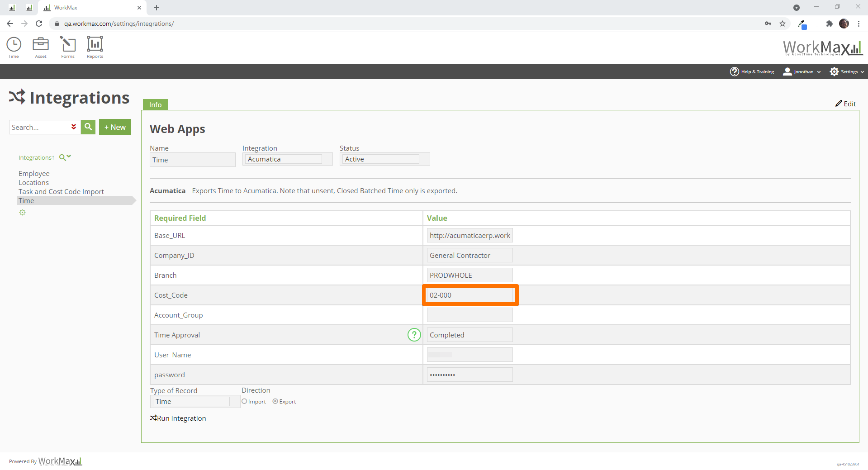Select the Export direction radio button

[275, 401]
